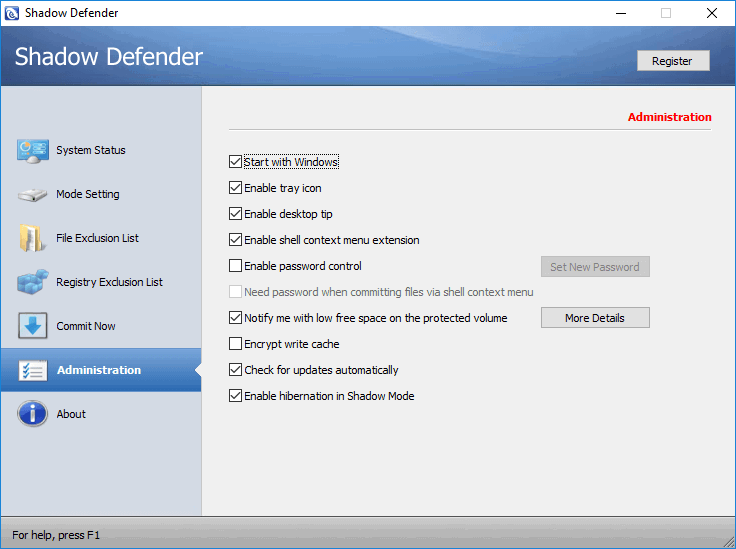Minimize the Shadow Defender window
Image resolution: width=736 pixels, height=549 pixels.
click(621, 13)
